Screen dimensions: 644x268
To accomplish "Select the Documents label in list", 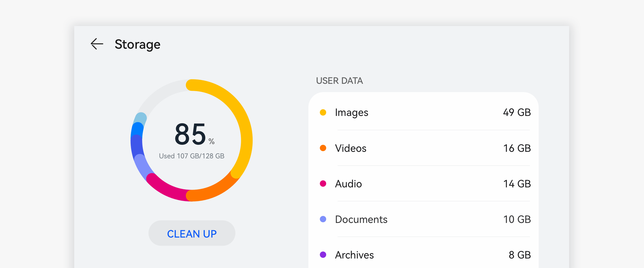I will point(361,219).
